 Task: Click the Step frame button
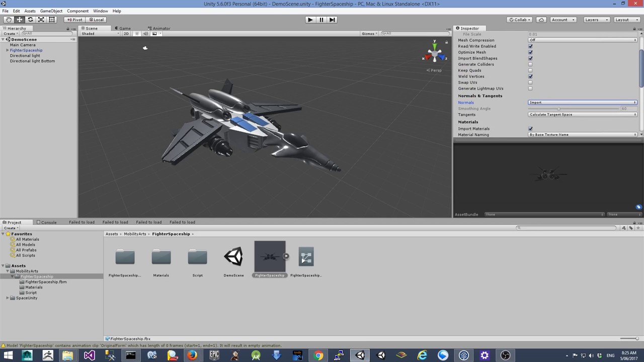332,20
